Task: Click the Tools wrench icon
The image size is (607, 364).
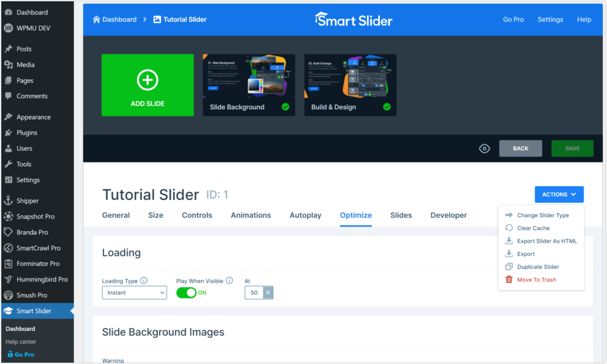Action: click(9, 164)
